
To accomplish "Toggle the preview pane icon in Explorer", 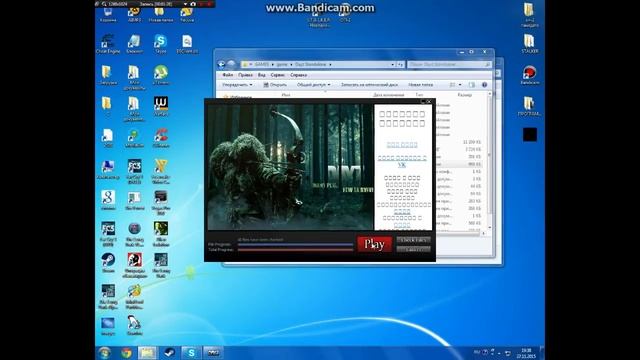I will [472, 85].
